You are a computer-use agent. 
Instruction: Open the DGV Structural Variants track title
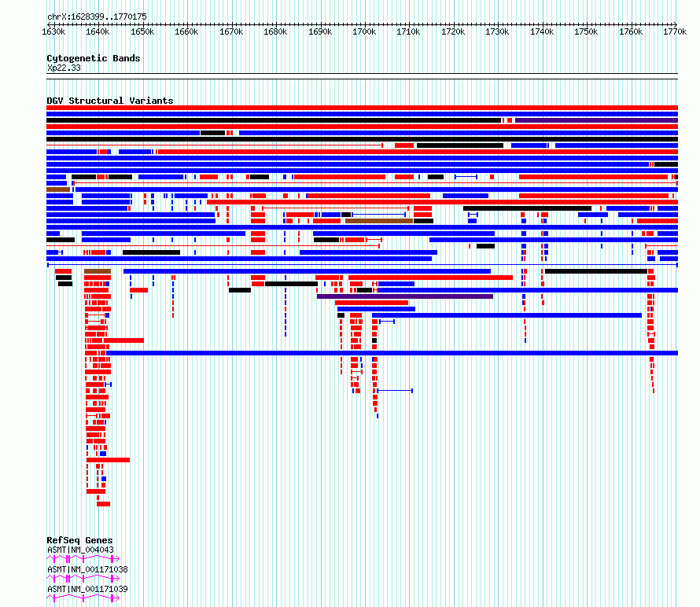(x=110, y=101)
